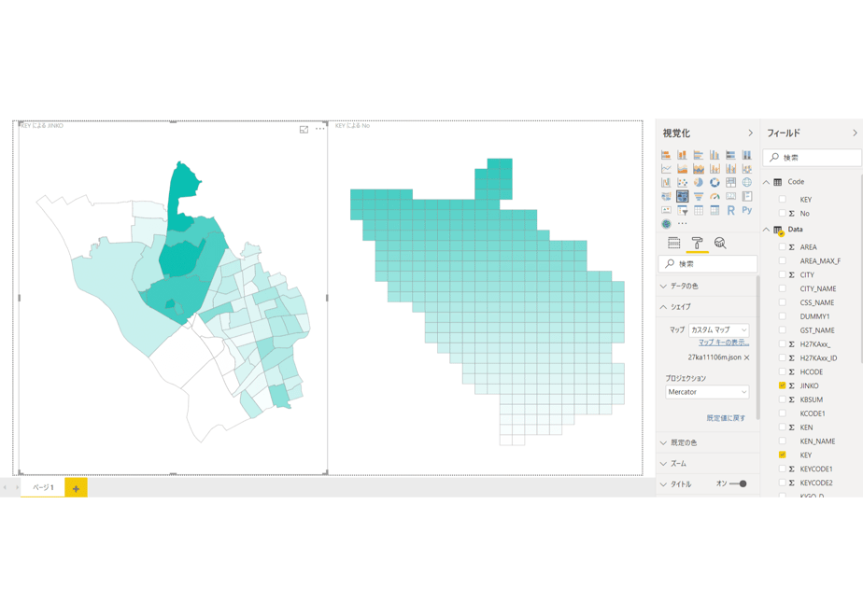The width and height of the screenshot is (863, 616).
Task: Select the clustered column chart visual
Action: 714,155
